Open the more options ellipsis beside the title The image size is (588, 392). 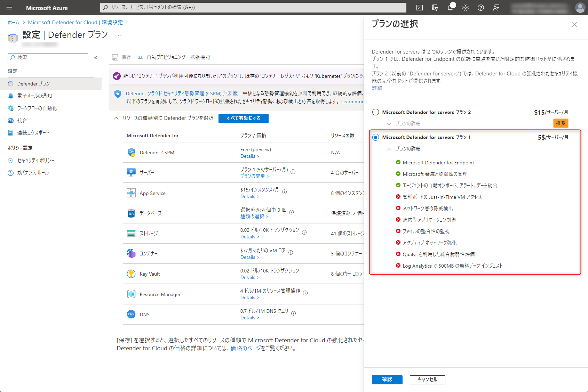tap(120, 35)
